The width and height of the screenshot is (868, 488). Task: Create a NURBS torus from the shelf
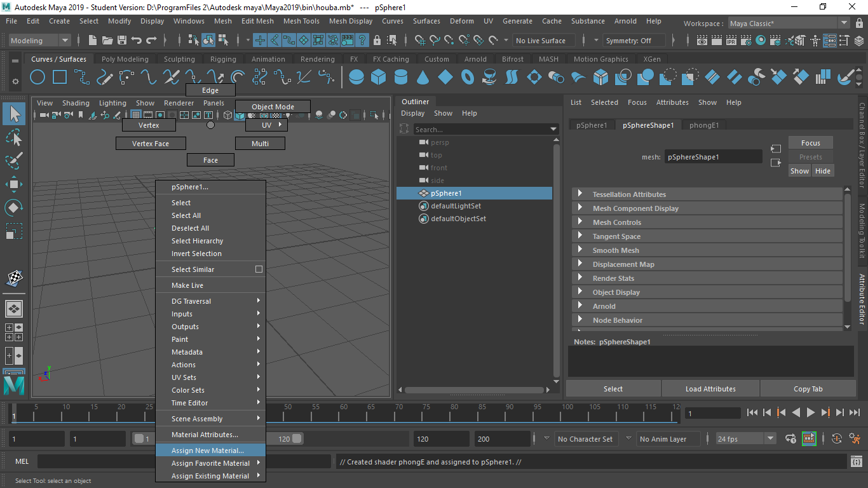pos(468,78)
